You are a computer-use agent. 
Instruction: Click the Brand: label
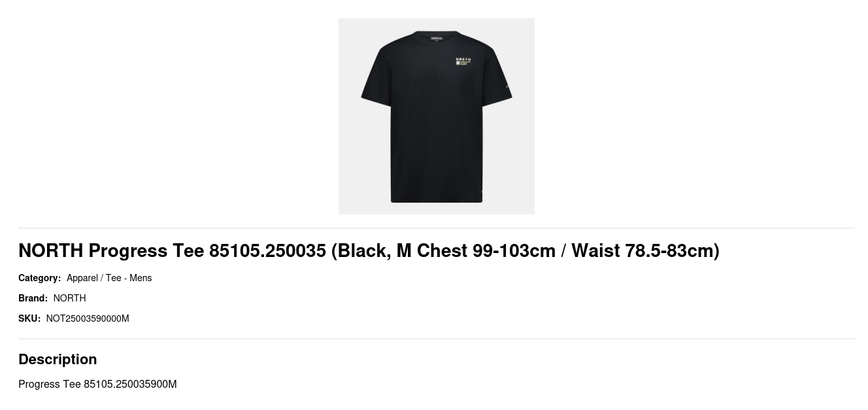point(33,298)
